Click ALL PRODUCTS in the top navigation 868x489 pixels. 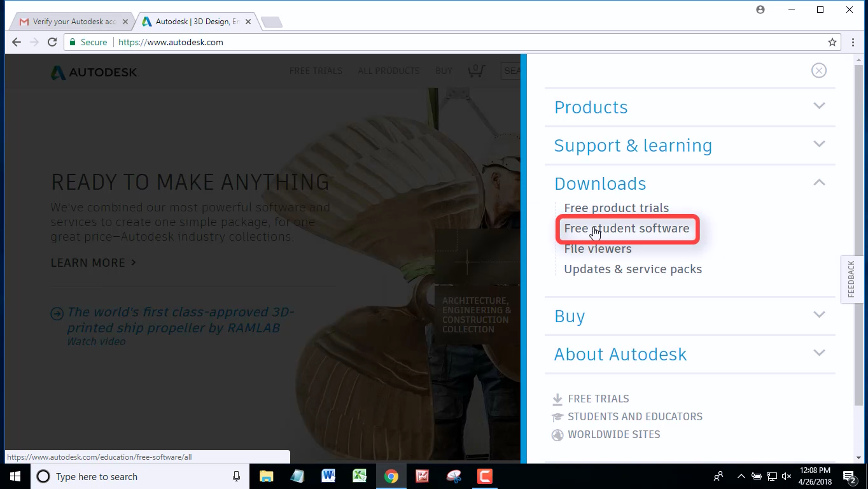389,71
